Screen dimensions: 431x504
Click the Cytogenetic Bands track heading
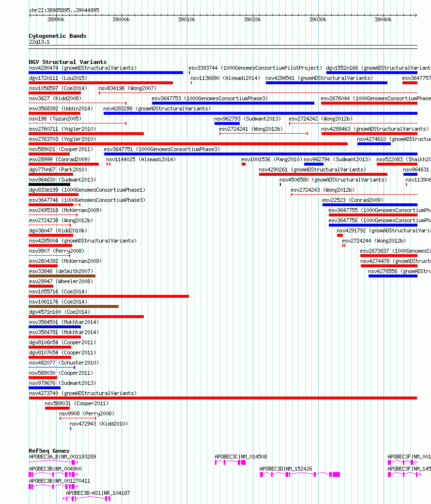pos(58,36)
